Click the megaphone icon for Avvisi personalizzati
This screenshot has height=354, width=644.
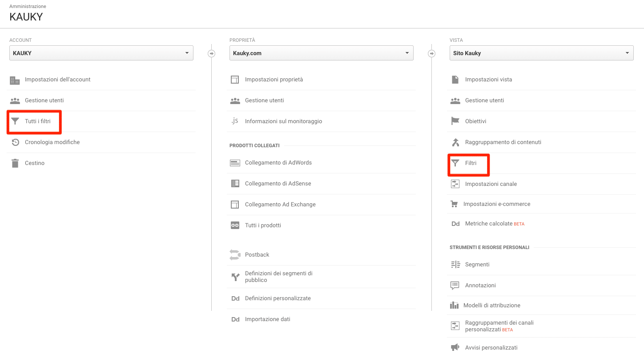click(x=455, y=347)
